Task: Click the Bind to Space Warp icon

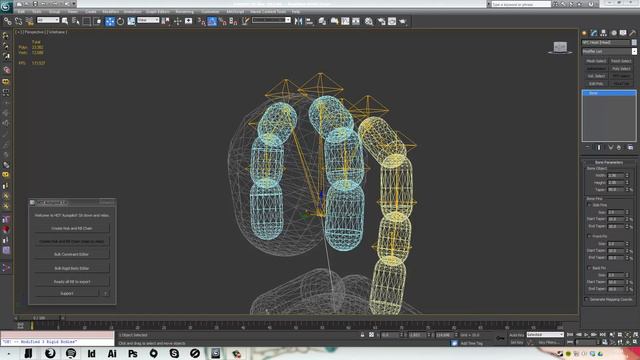Action: 29,21
